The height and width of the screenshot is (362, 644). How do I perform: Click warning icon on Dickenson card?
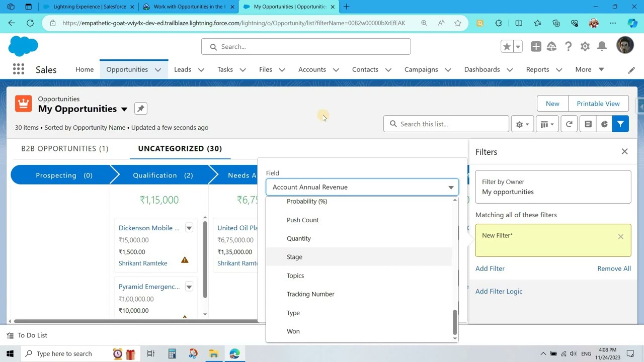tap(185, 260)
